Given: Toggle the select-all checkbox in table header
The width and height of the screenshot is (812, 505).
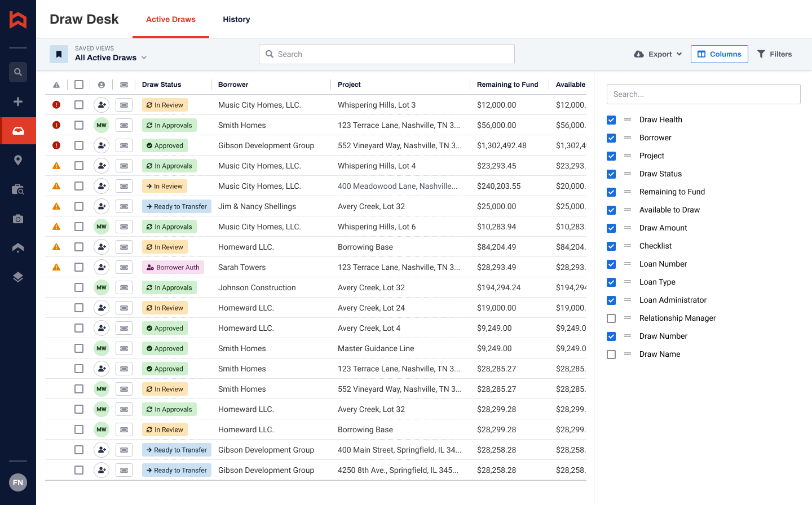Looking at the screenshot, I should point(79,85).
